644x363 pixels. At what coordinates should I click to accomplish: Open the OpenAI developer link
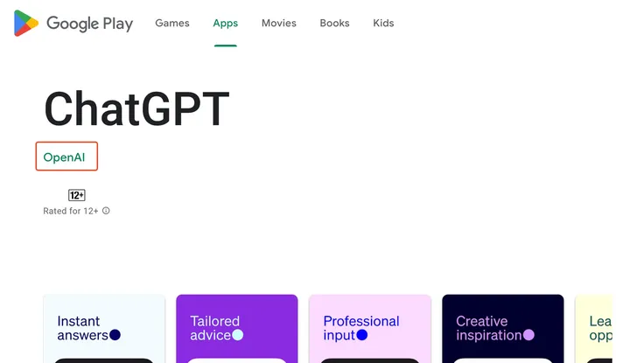pyautogui.click(x=65, y=157)
